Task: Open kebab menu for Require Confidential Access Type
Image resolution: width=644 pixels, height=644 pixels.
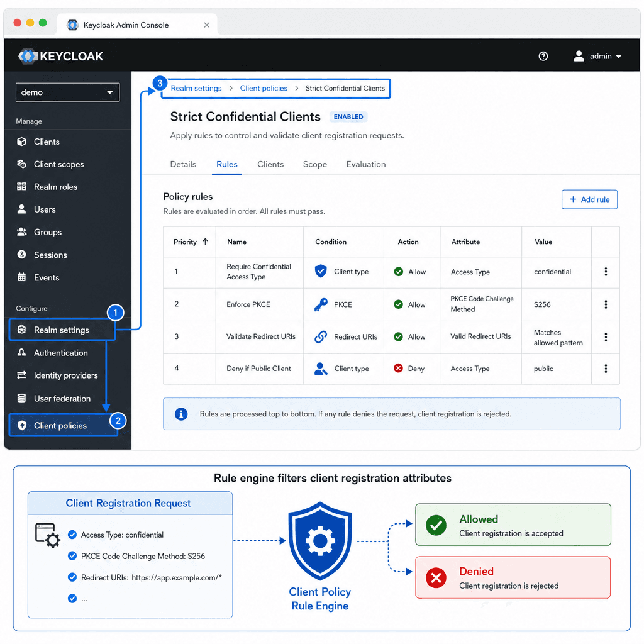Action: coord(606,272)
